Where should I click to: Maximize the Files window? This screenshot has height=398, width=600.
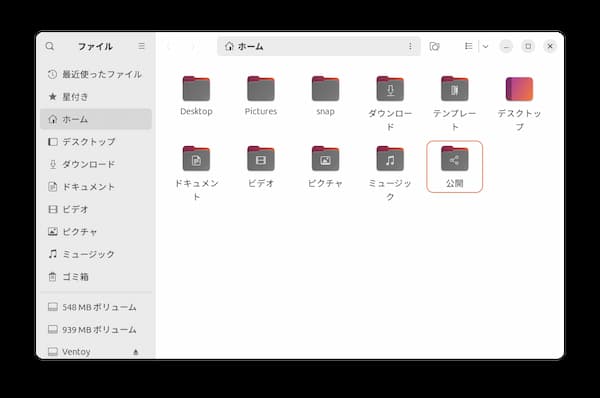(x=528, y=46)
